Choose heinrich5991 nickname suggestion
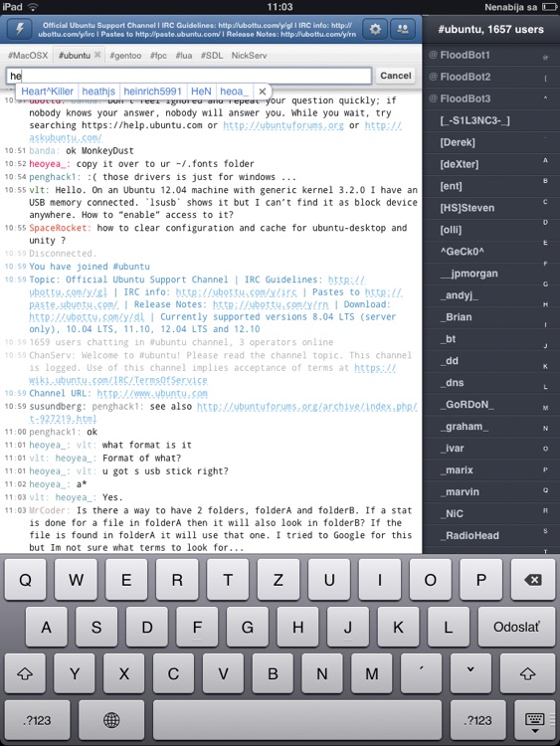 (x=153, y=92)
